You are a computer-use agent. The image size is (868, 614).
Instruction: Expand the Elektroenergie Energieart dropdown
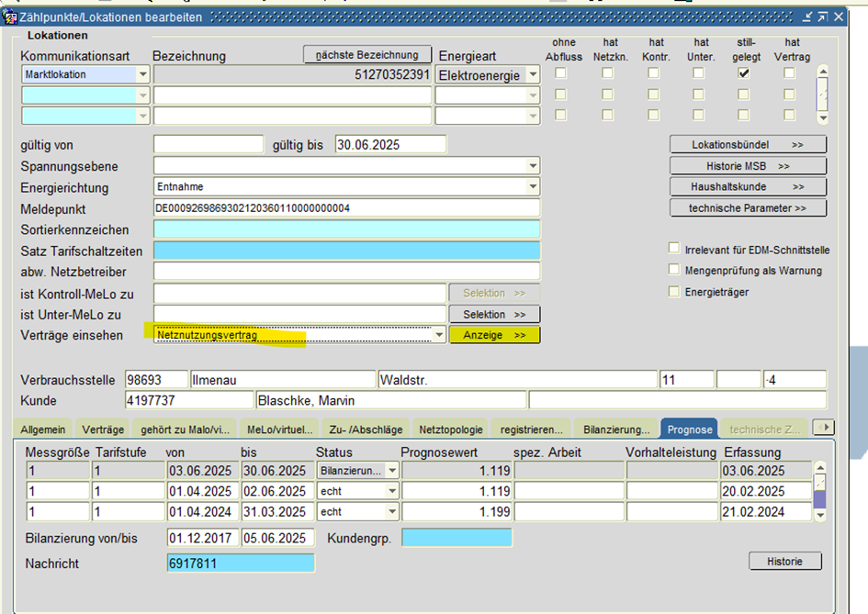coord(533,75)
